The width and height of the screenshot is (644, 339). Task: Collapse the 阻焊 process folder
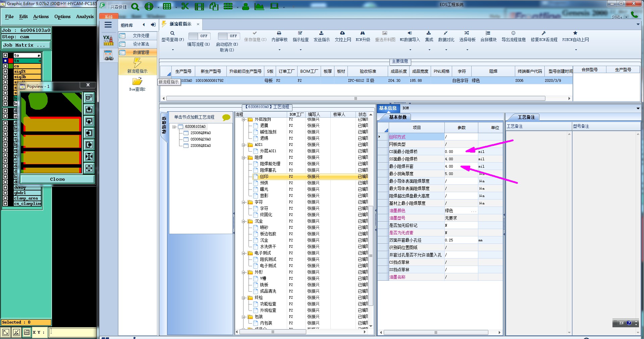point(244,157)
